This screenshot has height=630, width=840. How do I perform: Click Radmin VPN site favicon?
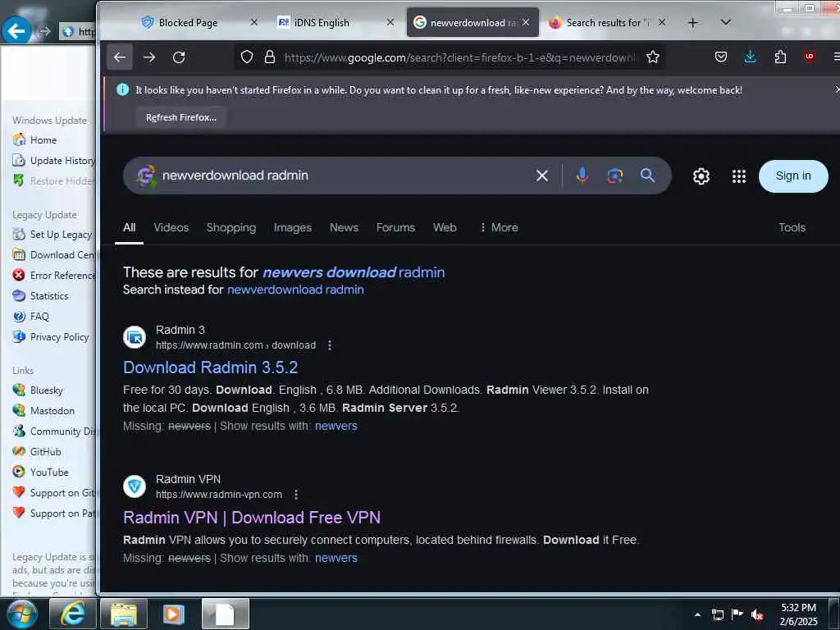point(135,486)
